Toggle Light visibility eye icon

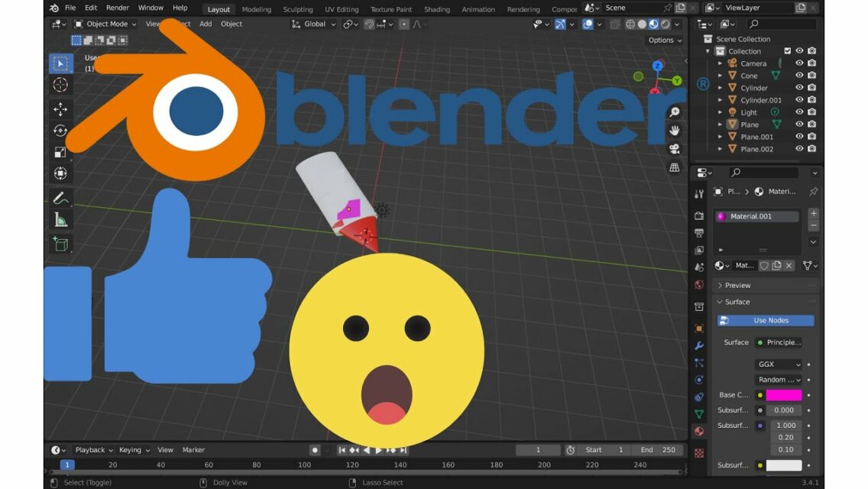click(799, 112)
